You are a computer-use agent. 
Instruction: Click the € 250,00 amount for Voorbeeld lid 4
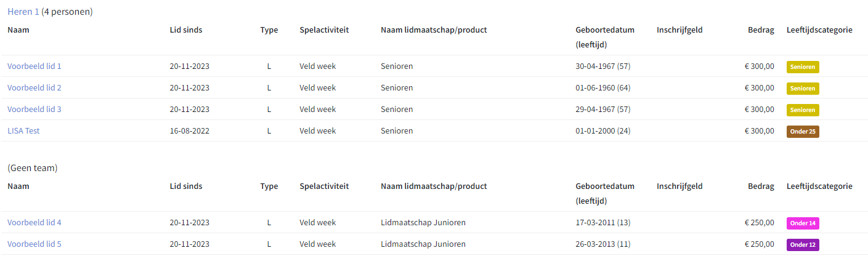pos(760,223)
